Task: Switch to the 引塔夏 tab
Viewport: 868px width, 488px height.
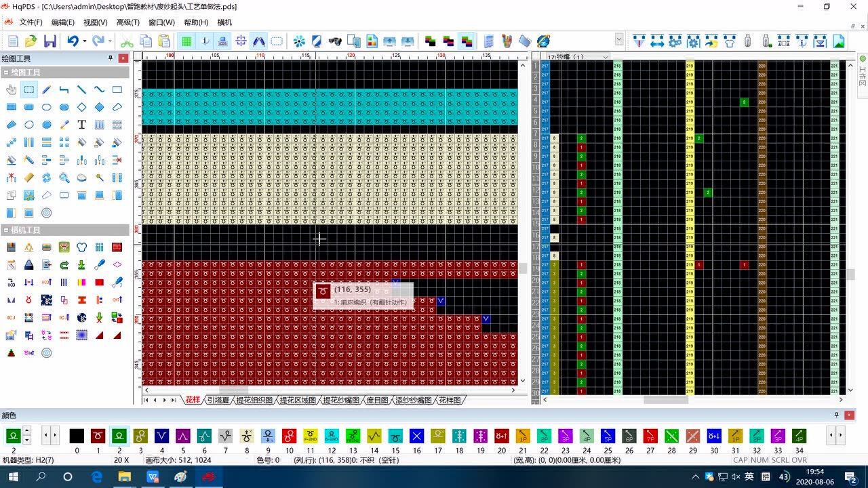Action: click(218, 401)
